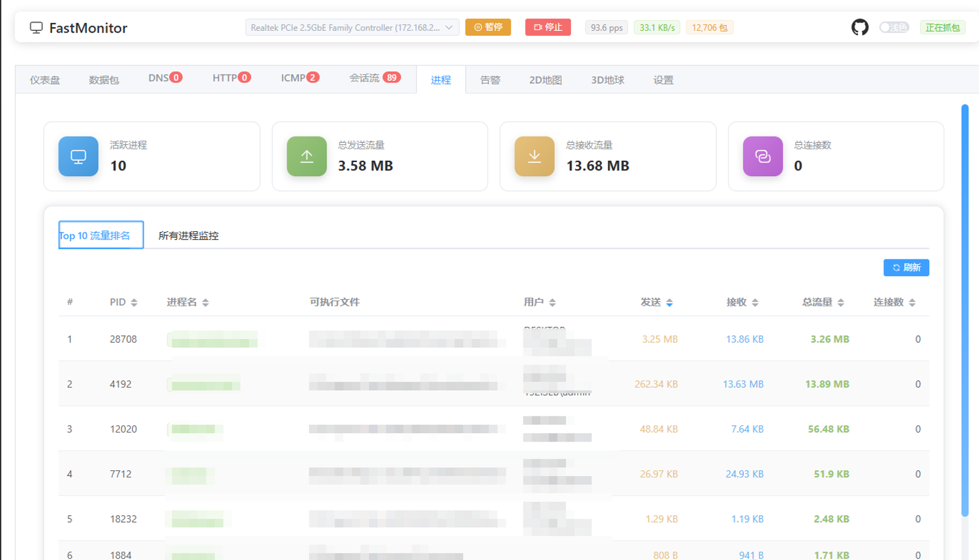Click the red 停止 button
This screenshot has width=979, height=560.
[548, 28]
